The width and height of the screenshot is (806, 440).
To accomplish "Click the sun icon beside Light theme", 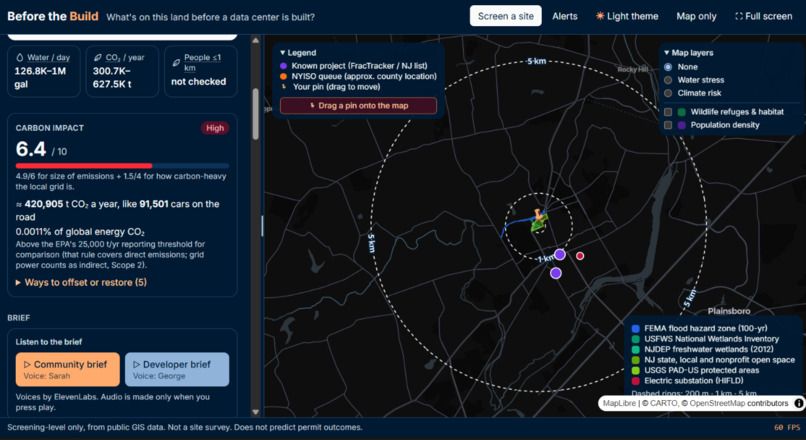I will click(600, 16).
